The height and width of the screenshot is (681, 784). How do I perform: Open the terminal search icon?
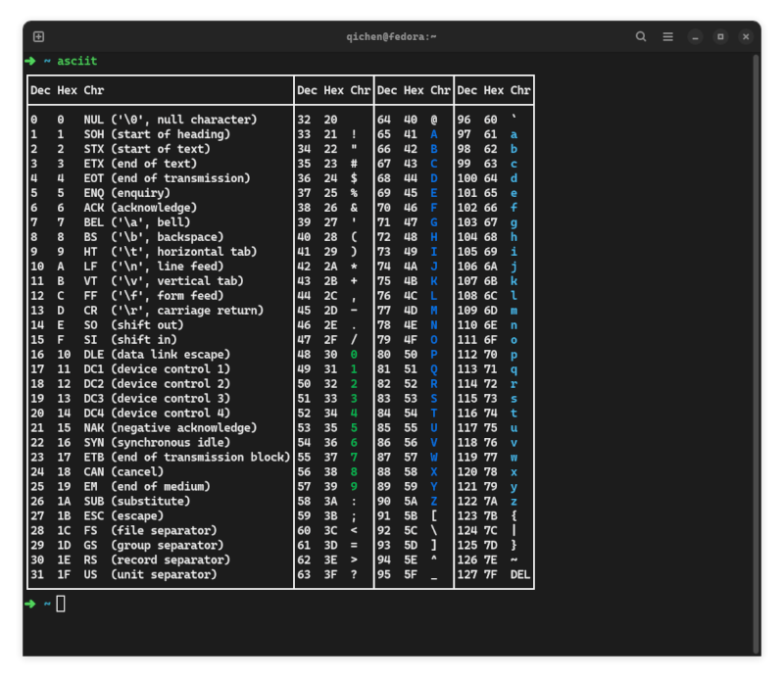pyautogui.click(x=641, y=36)
